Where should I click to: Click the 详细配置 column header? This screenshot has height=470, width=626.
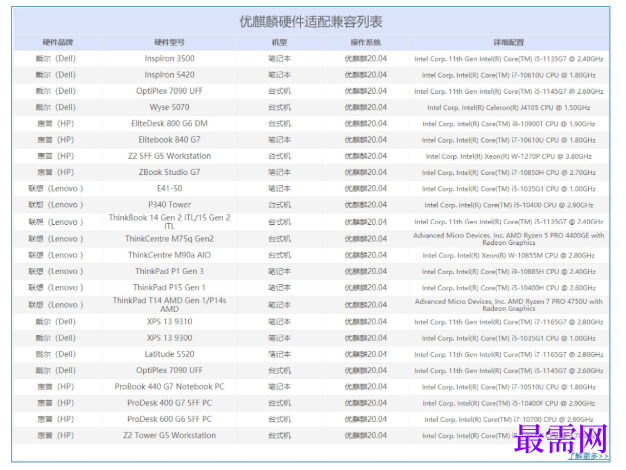[x=509, y=42]
